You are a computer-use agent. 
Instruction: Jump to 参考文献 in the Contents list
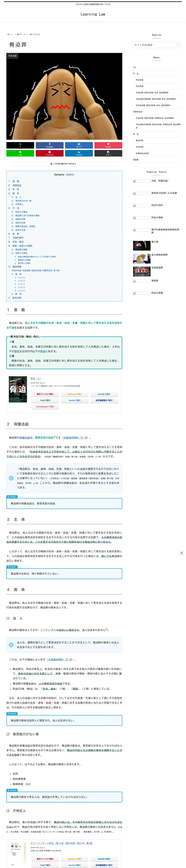click(x=17, y=298)
